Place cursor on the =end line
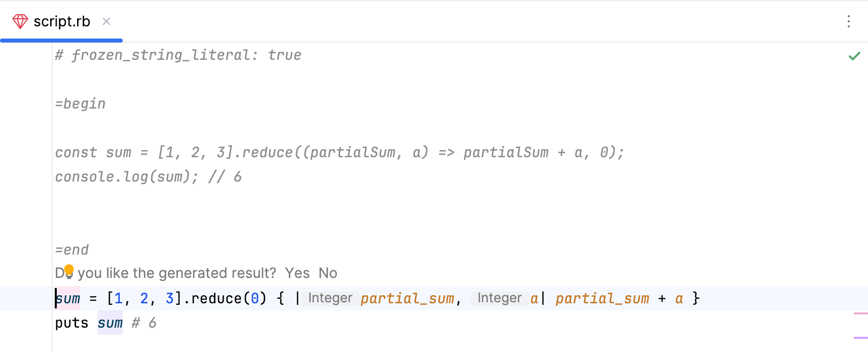Viewport: 868px width, 352px height. click(71, 250)
